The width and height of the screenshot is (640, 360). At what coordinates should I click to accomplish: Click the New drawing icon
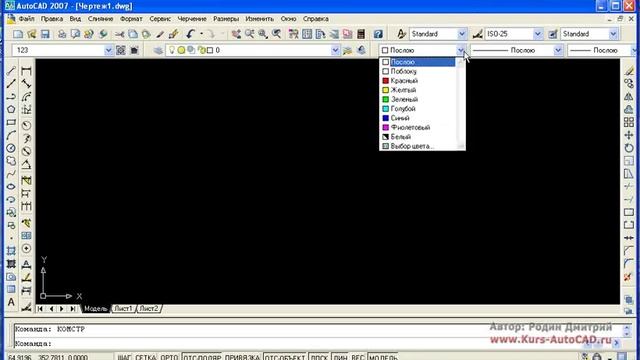pos(18,34)
